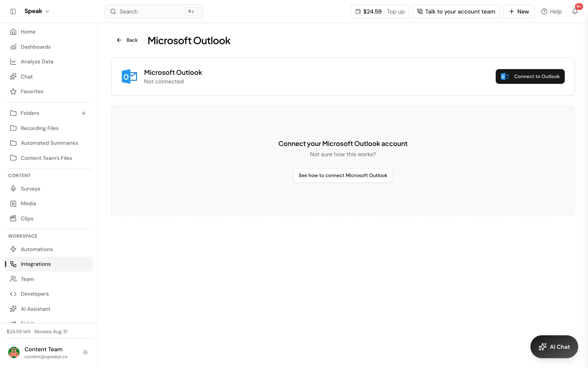The height and width of the screenshot is (368, 588).
Task: Open Analyze Data in the sidebar
Action: 49,62
